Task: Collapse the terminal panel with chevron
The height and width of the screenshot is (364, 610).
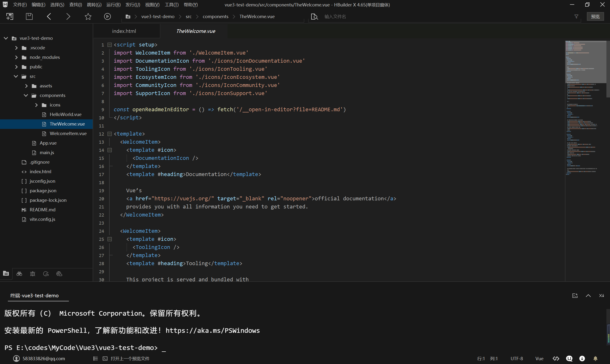Action: pos(589,296)
